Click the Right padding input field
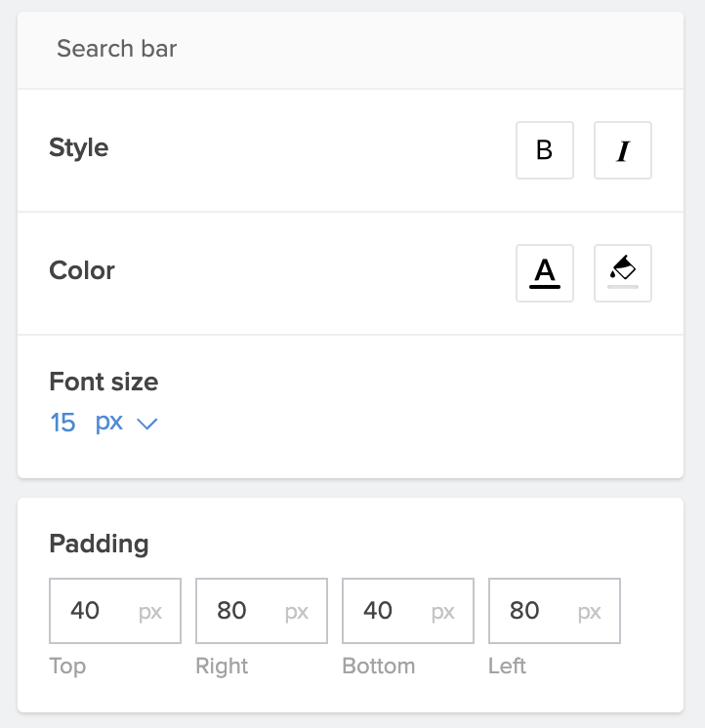The width and height of the screenshot is (705, 728). [261, 611]
